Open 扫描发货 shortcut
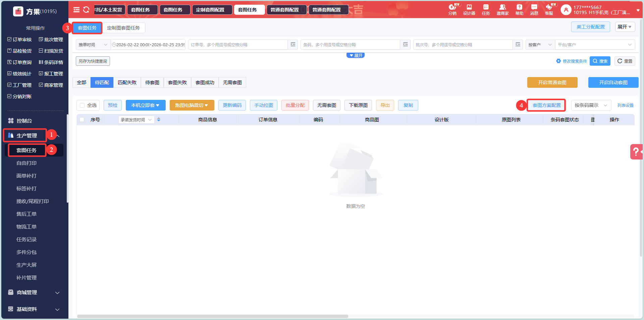This screenshot has height=320, width=644. tap(51, 51)
